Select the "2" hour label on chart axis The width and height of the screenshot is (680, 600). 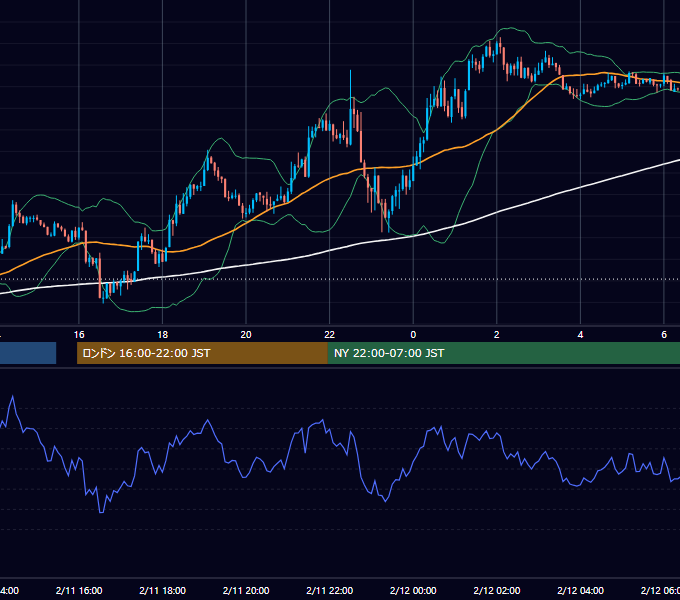pyautogui.click(x=497, y=335)
